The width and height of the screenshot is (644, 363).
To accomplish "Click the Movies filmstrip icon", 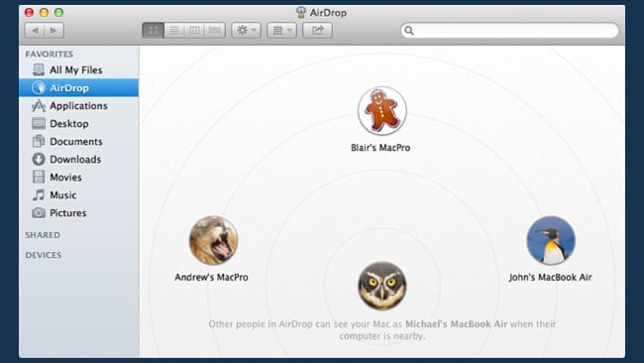I will (39, 177).
